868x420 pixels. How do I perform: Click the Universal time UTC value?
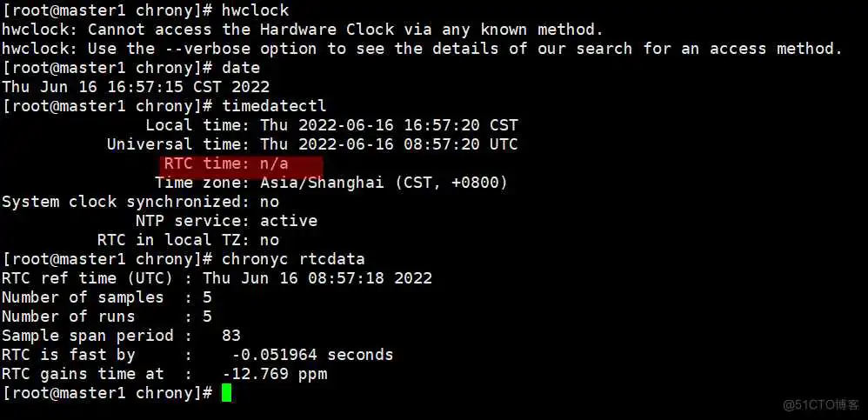click(388, 144)
